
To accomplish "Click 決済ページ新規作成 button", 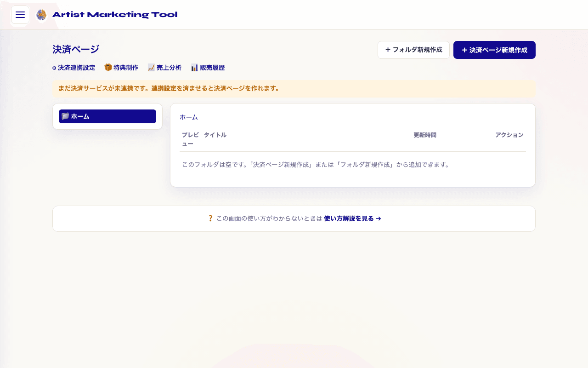I will click(494, 50).
